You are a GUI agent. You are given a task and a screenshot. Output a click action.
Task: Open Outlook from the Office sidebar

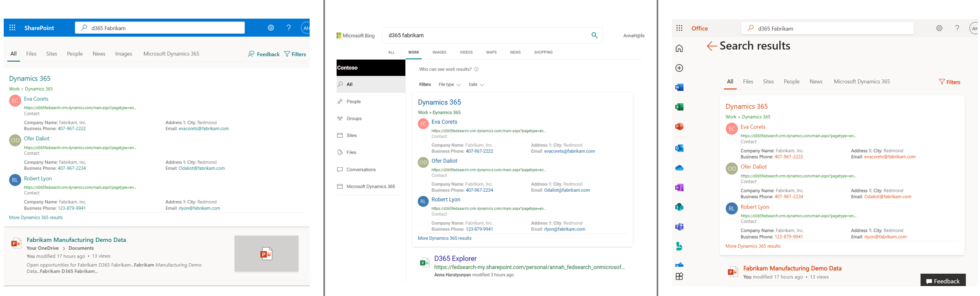pos(679,148)
